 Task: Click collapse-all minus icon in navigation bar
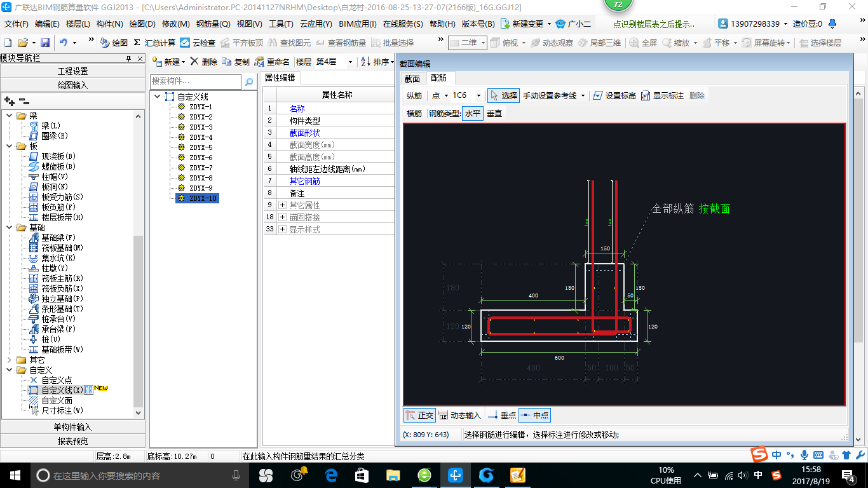[x=24, y=101]
